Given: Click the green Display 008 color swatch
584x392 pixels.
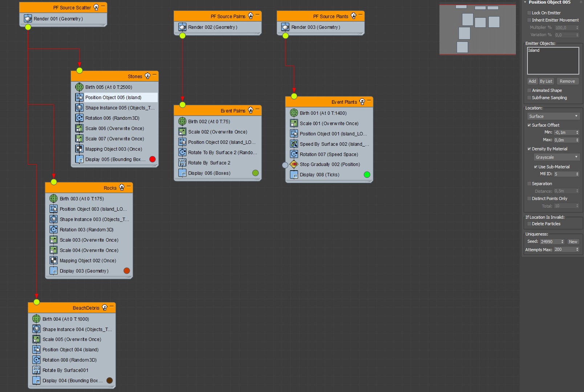Looking at the screenshot, I should (367, 175).
